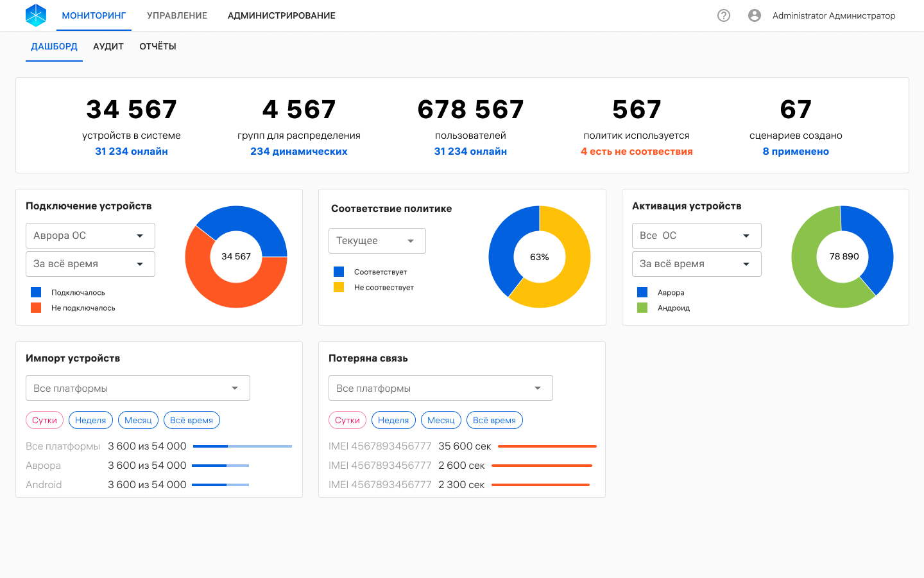
Task: Click the Аврора import progress bar
Action: click(221, 466)
